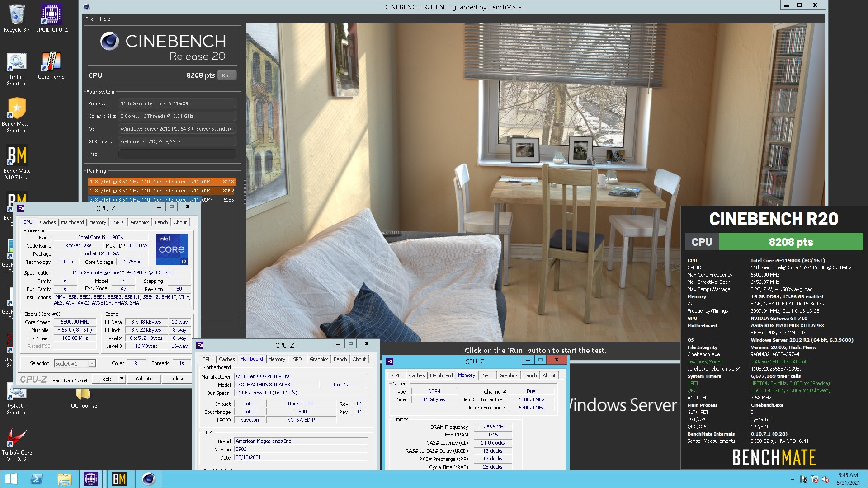Image resolution: width=868 pixels, height=488 pixels.
Task: Run the Cinebench CPU test
Action: [x=226, y=75]
